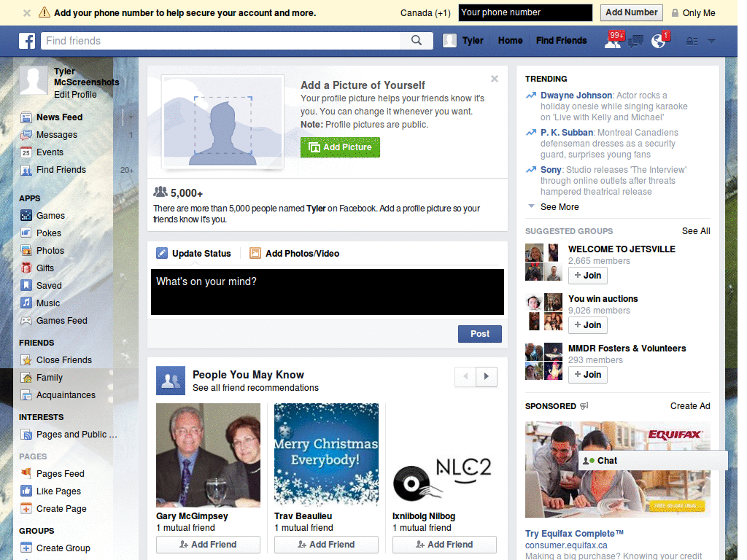Click the Post button
The width and height of the screenshot is (747, 560).
coord(480,334)
